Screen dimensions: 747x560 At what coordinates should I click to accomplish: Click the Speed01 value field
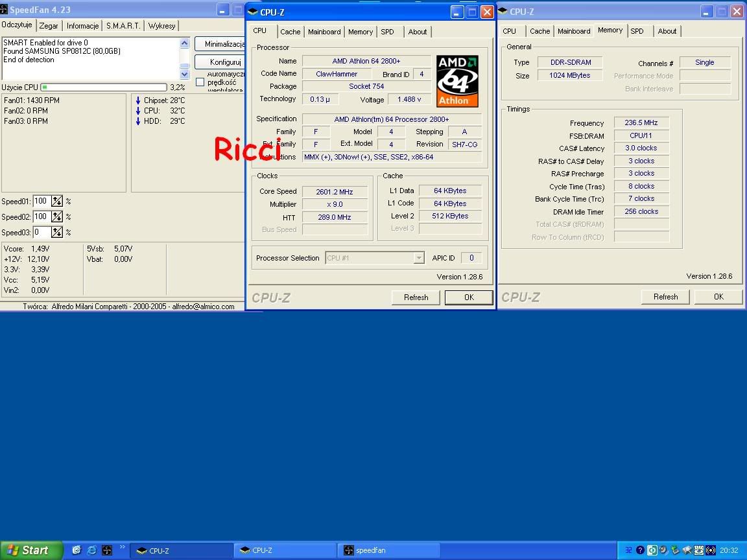coord(42,202)
